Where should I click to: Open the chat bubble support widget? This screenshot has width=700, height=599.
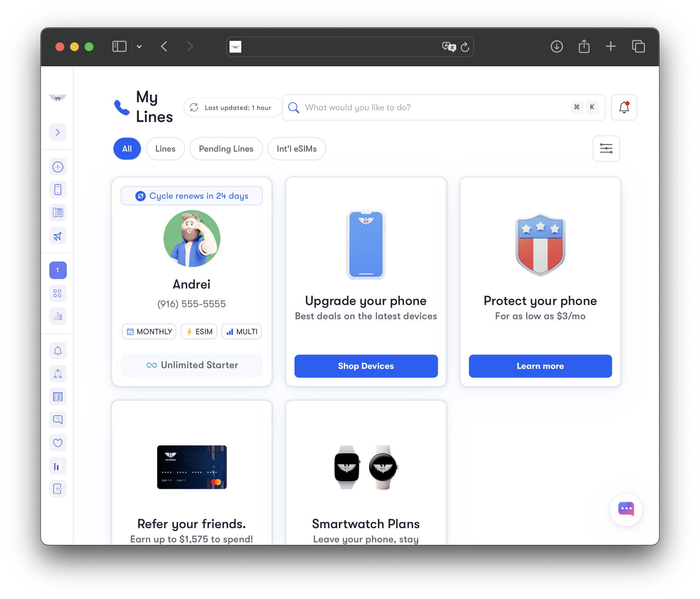(626, 509)
